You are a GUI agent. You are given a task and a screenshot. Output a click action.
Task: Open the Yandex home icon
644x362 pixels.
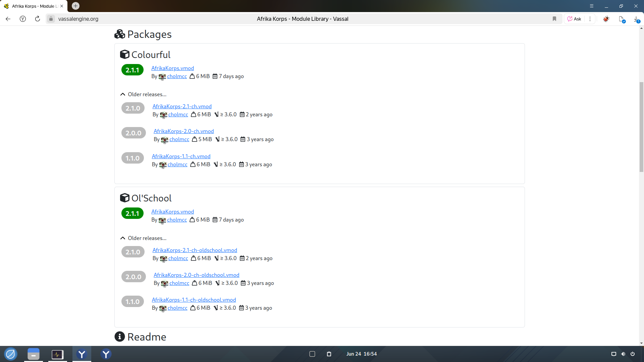tap(23, 19)
